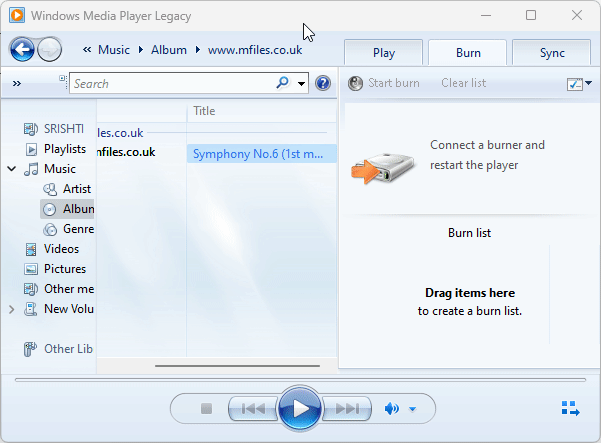Click the Burn list title text

469,233
